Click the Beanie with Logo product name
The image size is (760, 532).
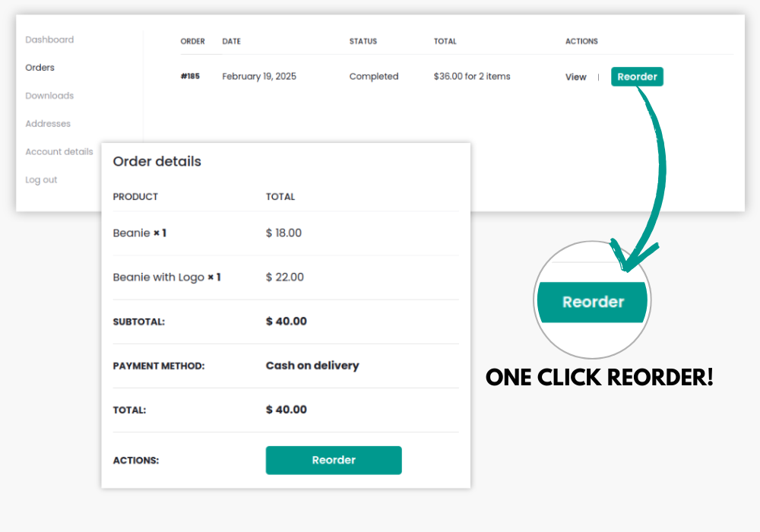pyautogui.click(x=159, y=277)
